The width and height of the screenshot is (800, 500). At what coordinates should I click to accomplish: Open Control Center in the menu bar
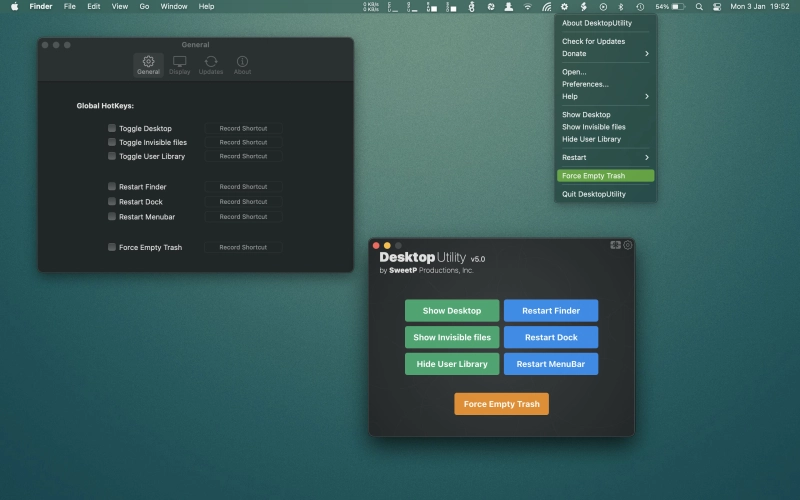pyautogui.click(x=717, y=7)
